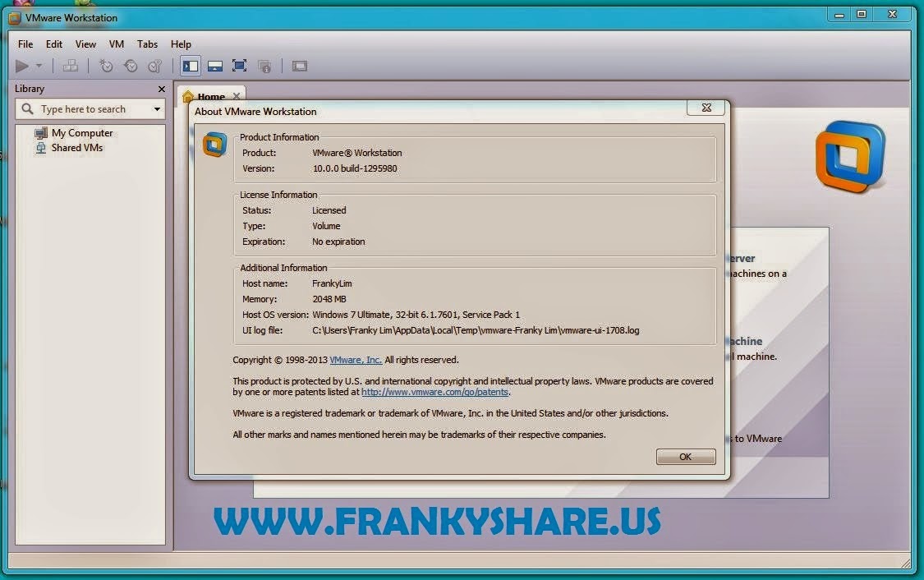Close the About VMware Workstation dialog
The image size is (924, 580).
coord(706,108)
